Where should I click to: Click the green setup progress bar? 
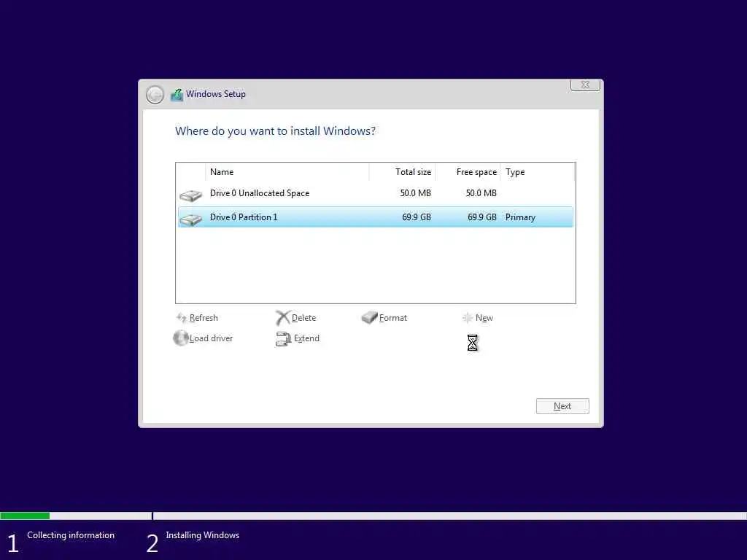(x=25, y=516)
